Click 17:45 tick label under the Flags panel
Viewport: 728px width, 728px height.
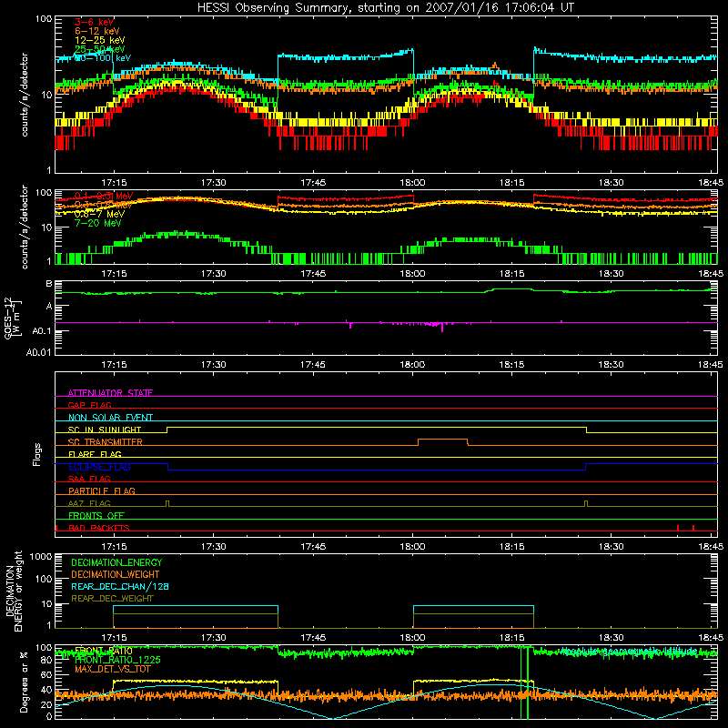pos(313,547)
